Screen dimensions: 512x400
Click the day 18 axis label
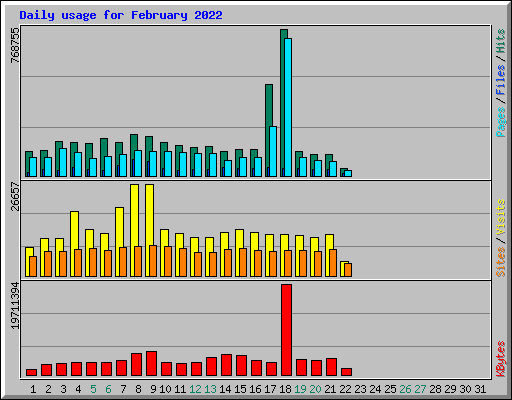[x=285, y=389]
